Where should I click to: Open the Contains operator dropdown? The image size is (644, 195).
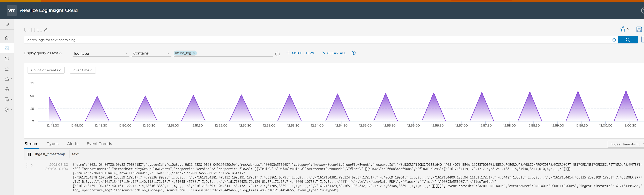[151, 53]
